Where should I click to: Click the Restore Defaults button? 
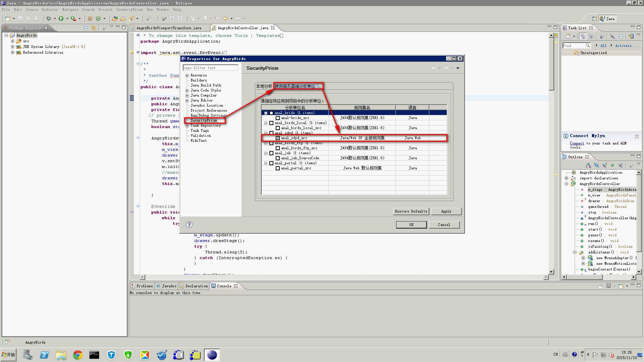pyautogui.click(x=411, y=211)
